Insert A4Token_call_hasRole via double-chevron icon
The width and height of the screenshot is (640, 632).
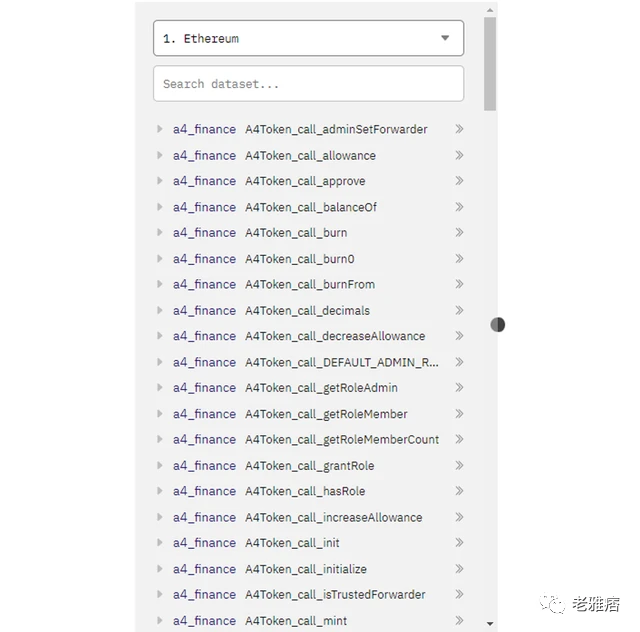[x=459, y=491]
